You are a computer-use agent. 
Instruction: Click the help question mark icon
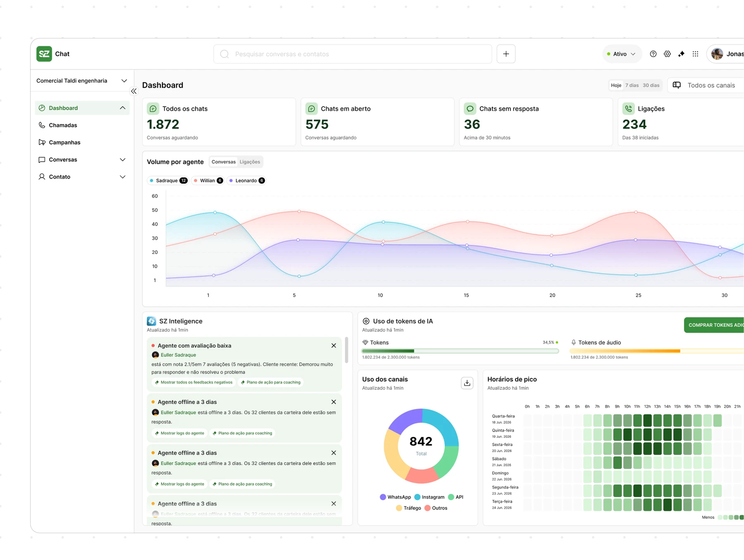point(653,54)
